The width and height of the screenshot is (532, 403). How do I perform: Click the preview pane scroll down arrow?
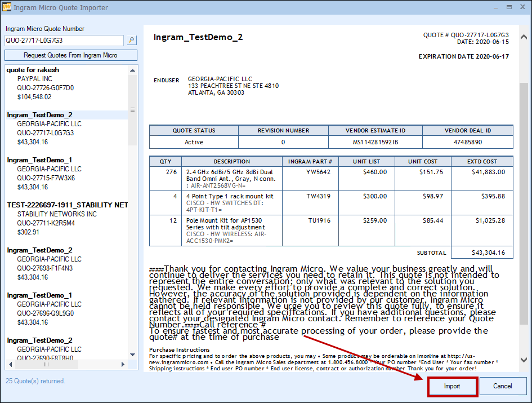524,360
